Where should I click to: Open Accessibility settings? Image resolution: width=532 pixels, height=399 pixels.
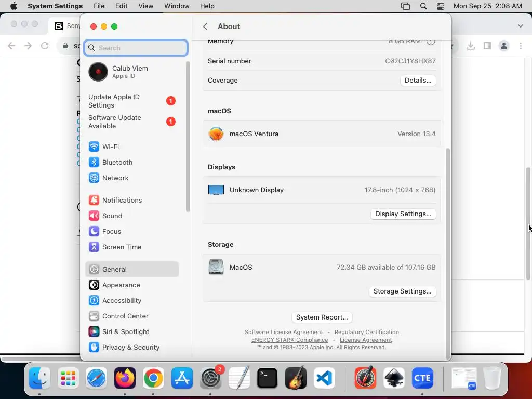click(131, 301)
